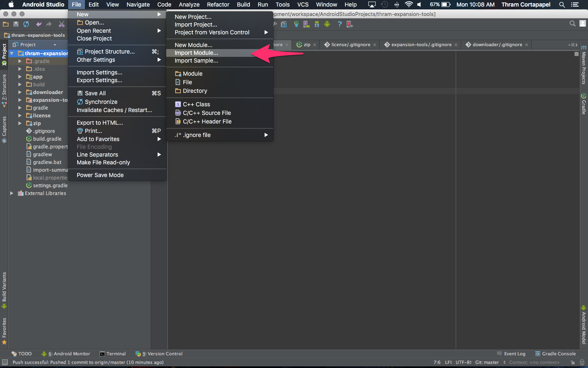Close the zip editor tab
This screenshot has height=368, width=588.
[x=314, y=45]
